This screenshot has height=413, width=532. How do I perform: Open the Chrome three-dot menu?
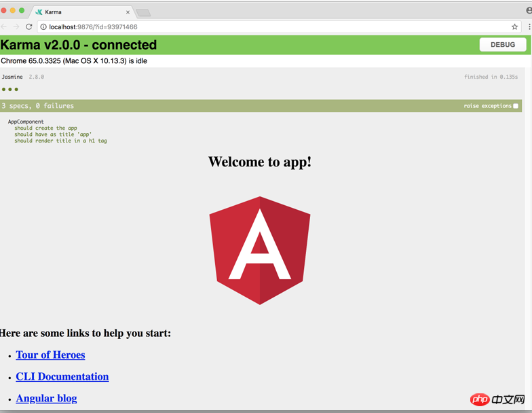tap(529, 27)
